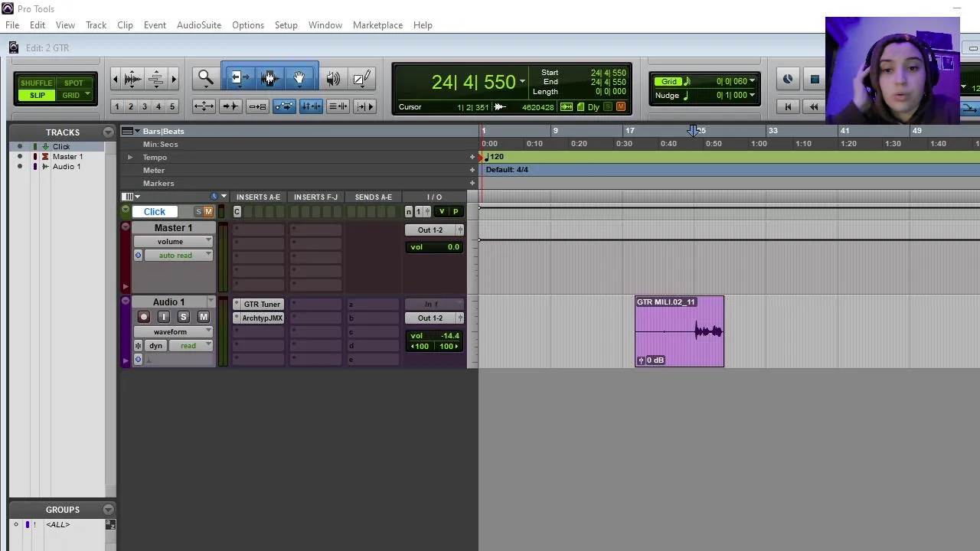The height and width of the screenshot is (551, 980).
Task: Select the Zoomer tool
Action: [205, 78]
